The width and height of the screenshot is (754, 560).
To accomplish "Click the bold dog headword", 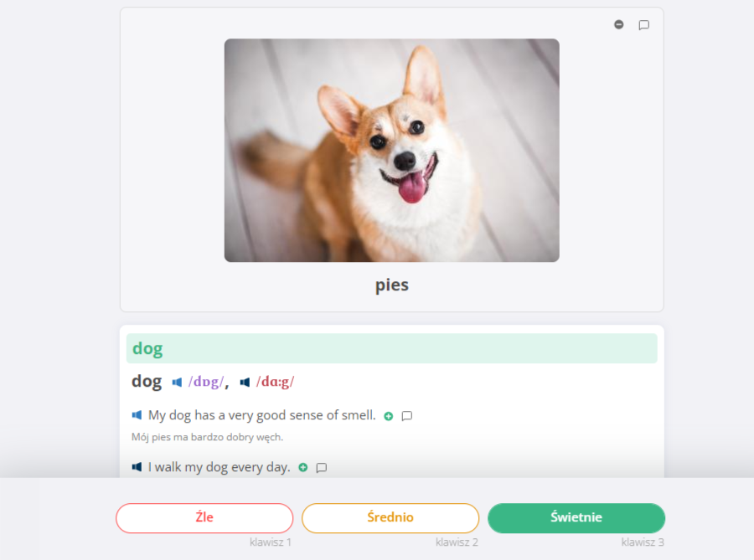I will tap(147, 382).
